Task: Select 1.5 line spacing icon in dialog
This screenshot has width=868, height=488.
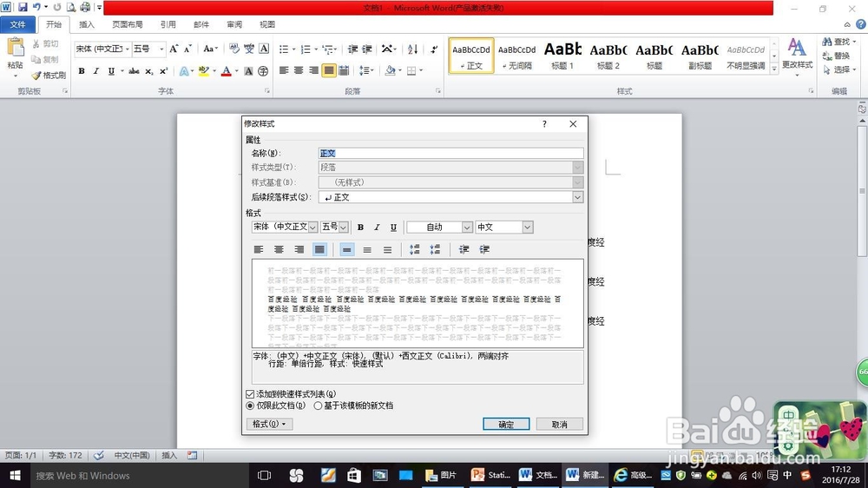Action: pyautogui.click(x=367, y=250)
